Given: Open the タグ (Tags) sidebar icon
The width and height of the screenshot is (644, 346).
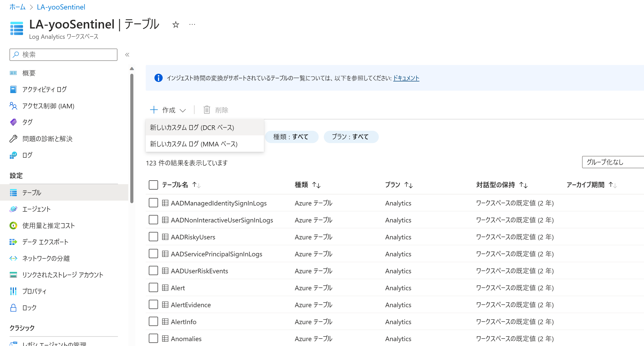Looking at the screenshot, I should click(x=14, y=122).
